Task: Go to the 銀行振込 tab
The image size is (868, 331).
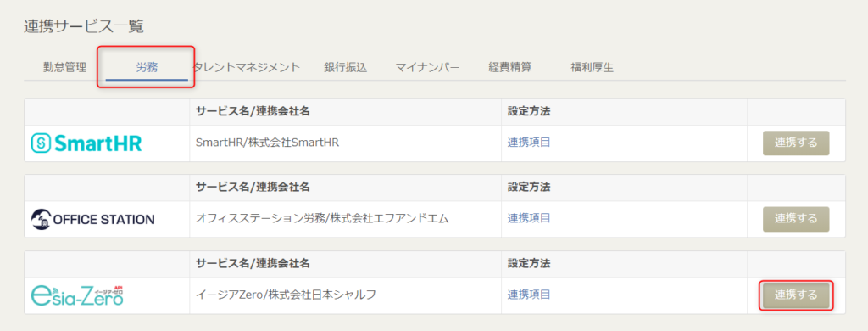Action: (x=346, y=68)
